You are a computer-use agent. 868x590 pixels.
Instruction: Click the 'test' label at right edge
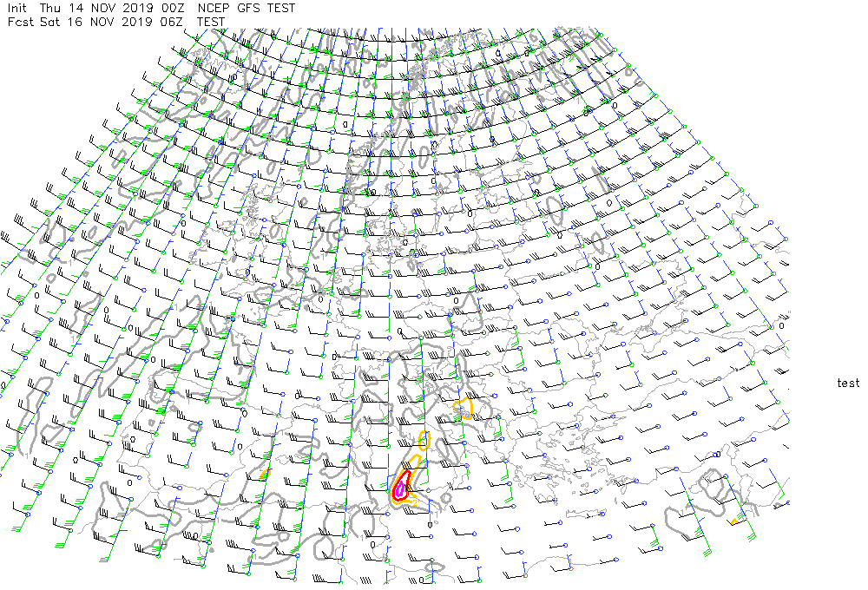click(x=848, y=383)
